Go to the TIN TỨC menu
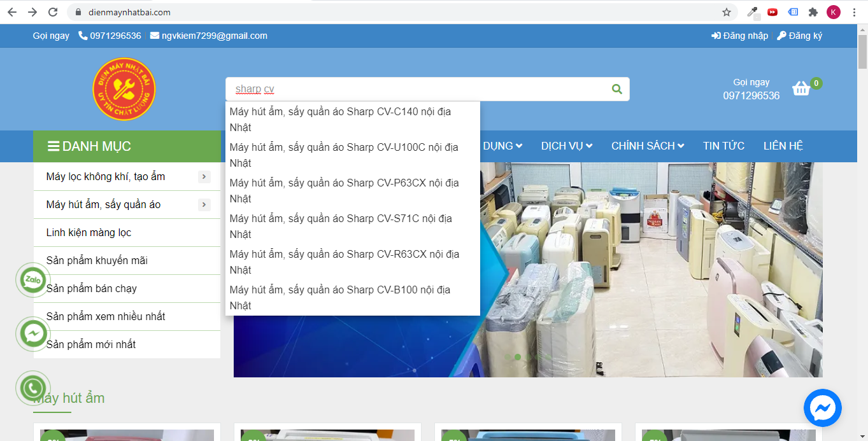 pyautogui.click(x=723, y=146)
